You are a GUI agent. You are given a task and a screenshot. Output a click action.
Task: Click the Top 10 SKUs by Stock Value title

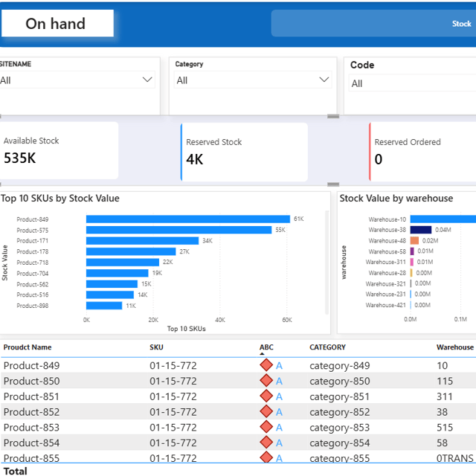60,199
